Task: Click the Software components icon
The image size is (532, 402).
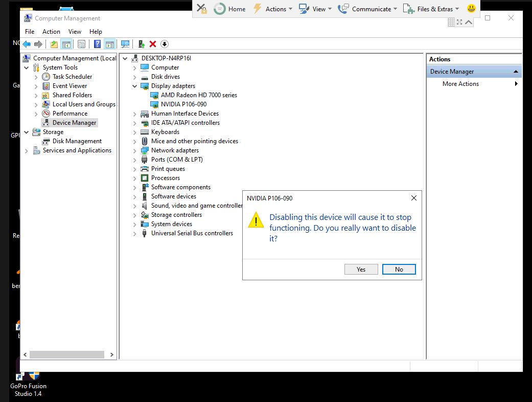Action: click(145, 187)
